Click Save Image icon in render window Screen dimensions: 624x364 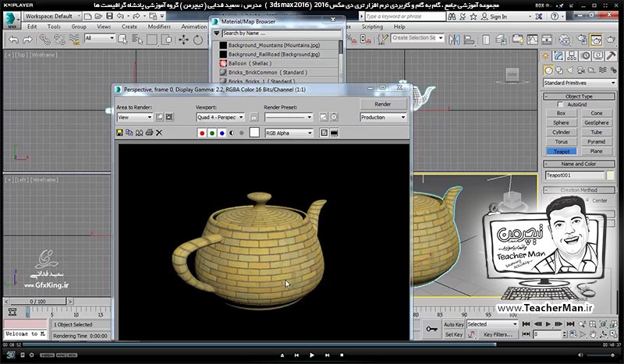(119, 133)
